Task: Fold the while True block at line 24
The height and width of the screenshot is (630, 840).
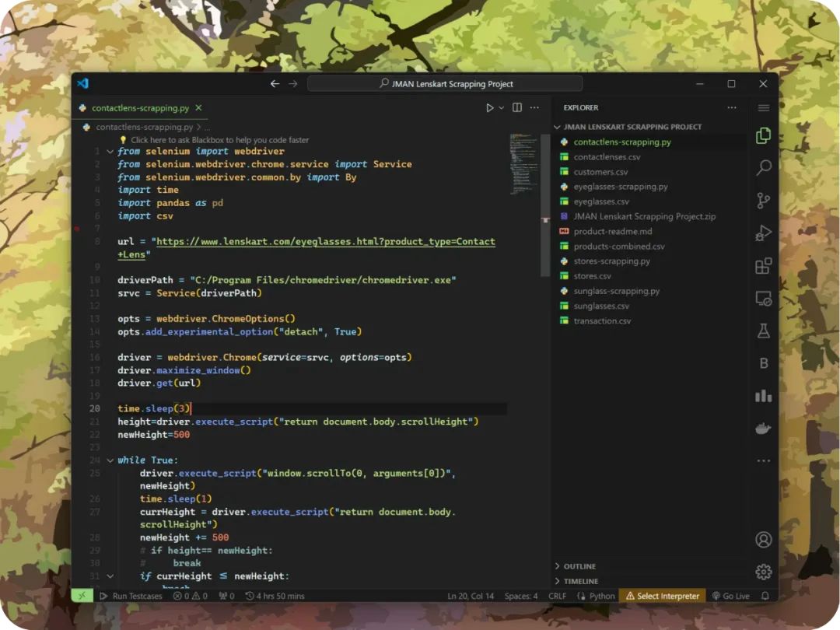Action: tap(110, 460)
